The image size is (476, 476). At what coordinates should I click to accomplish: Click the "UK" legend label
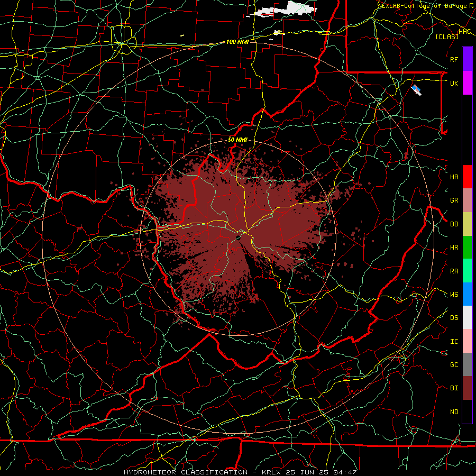click(454, 83)
